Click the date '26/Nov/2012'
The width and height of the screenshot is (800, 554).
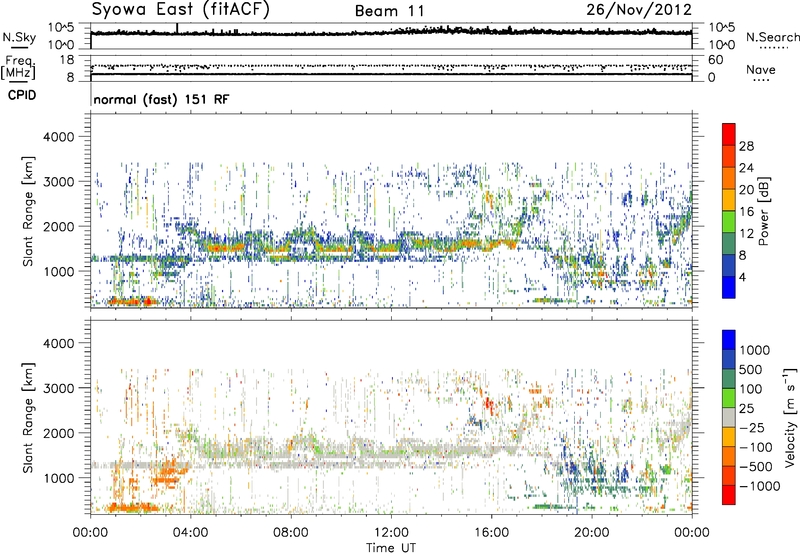[639, 9]
